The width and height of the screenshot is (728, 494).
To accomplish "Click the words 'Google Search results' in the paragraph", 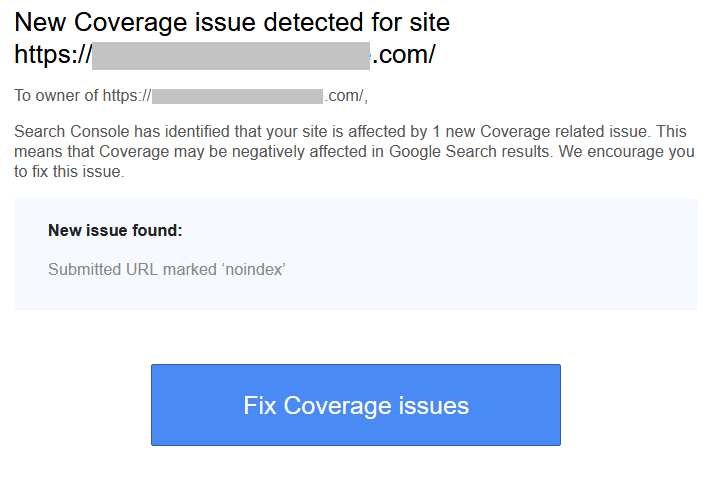I will point(469,151).
